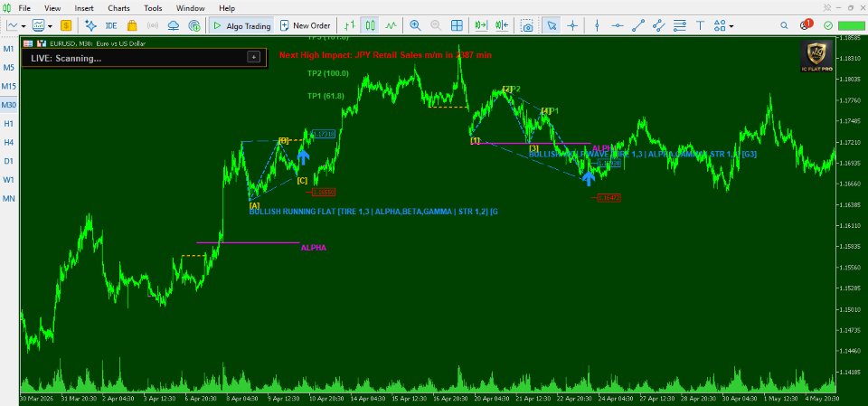
Task: Click the TP2 (100.0) label
Action: 328,73
